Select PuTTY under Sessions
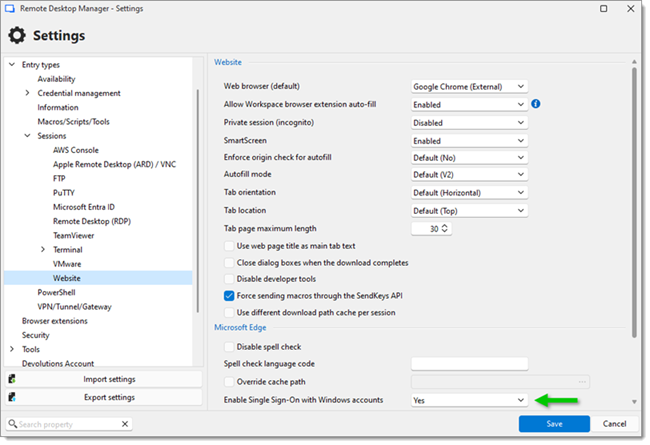The width and height of the screenshot is (650, 445). (x=64, y=192)
